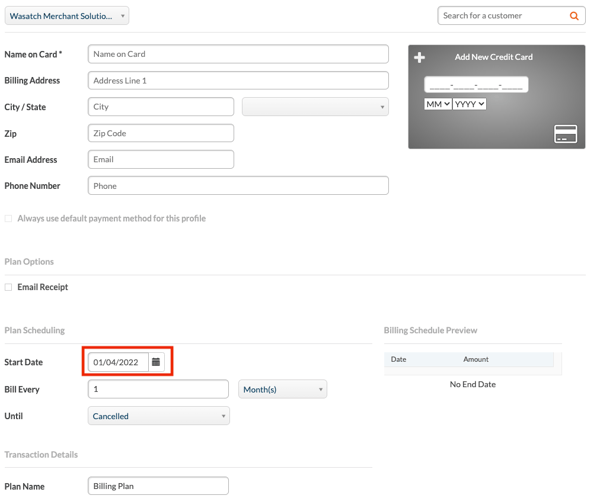The width and height of the screenshot is (600, 496).
Task: Expand the State dropdown
Action: pyautogui.click(x=315, y=107)
